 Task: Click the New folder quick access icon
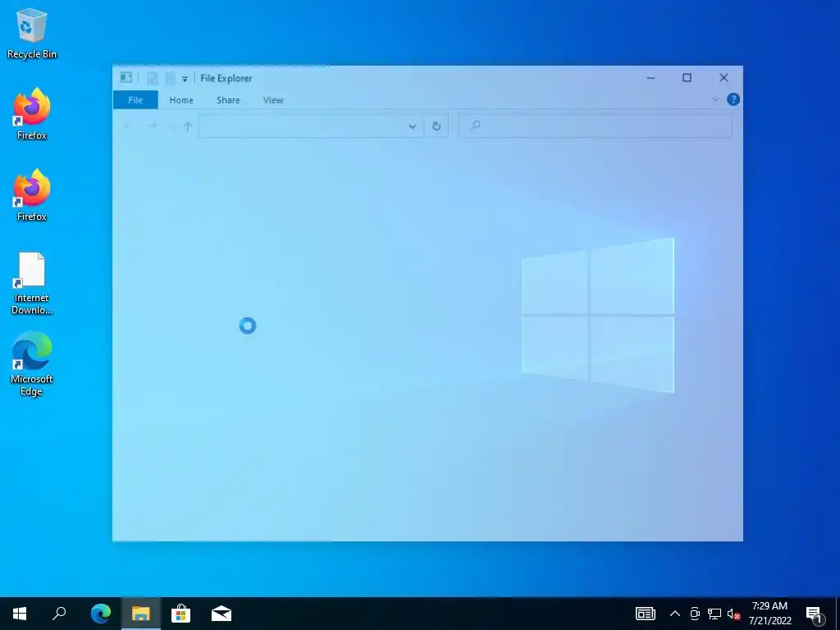[171, 79]
